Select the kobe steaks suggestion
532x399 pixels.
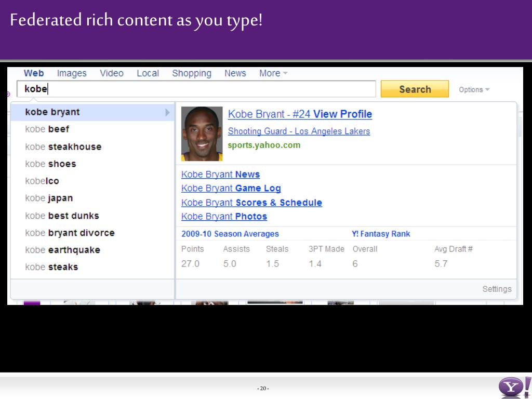pyautogui.click(x=92, y=267)
